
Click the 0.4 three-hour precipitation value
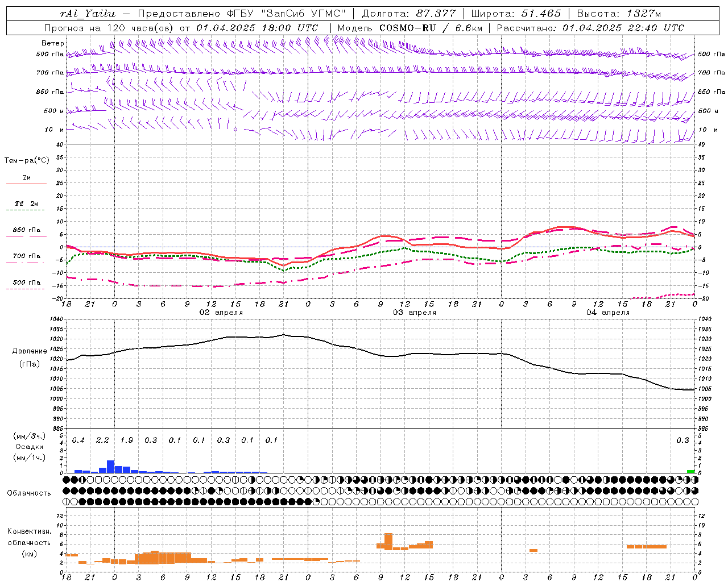(78, 440)
